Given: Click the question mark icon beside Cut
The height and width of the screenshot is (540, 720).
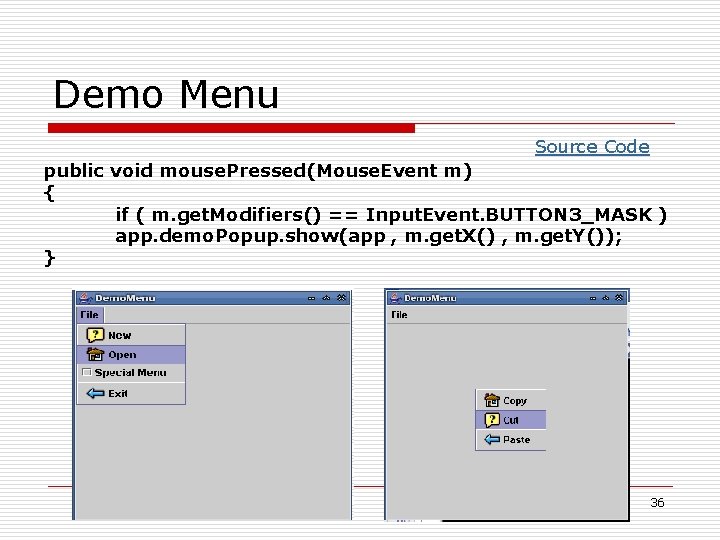Looking at the screenshot, I should coord(492,420).
